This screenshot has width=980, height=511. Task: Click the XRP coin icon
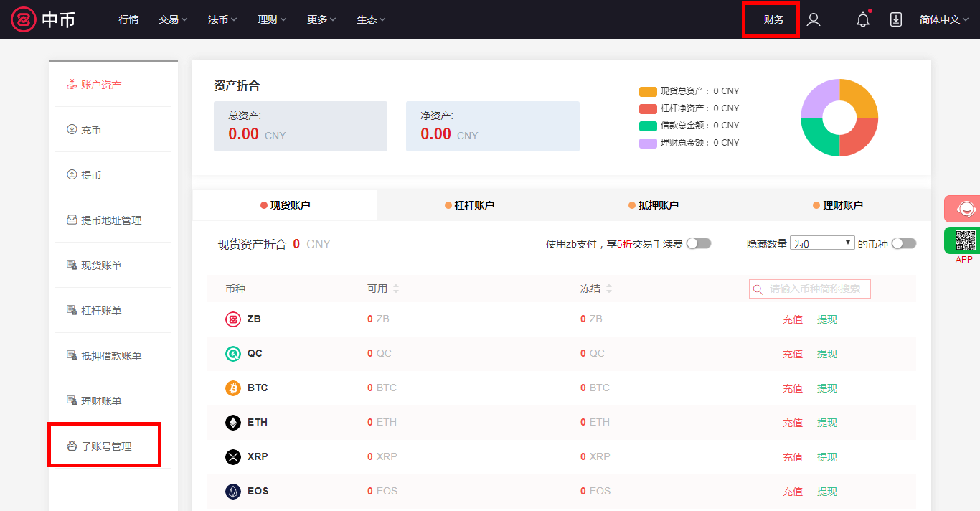[x=233, y=457]
